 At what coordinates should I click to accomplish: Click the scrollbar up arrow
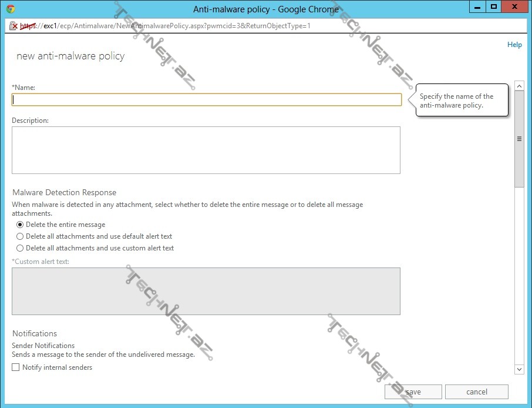click(x=518, y=86)
